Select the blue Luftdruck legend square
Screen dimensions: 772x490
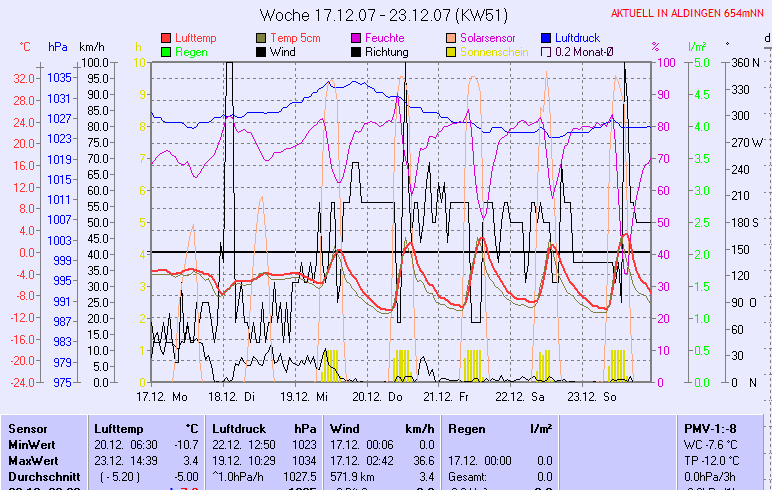(546, 38)
